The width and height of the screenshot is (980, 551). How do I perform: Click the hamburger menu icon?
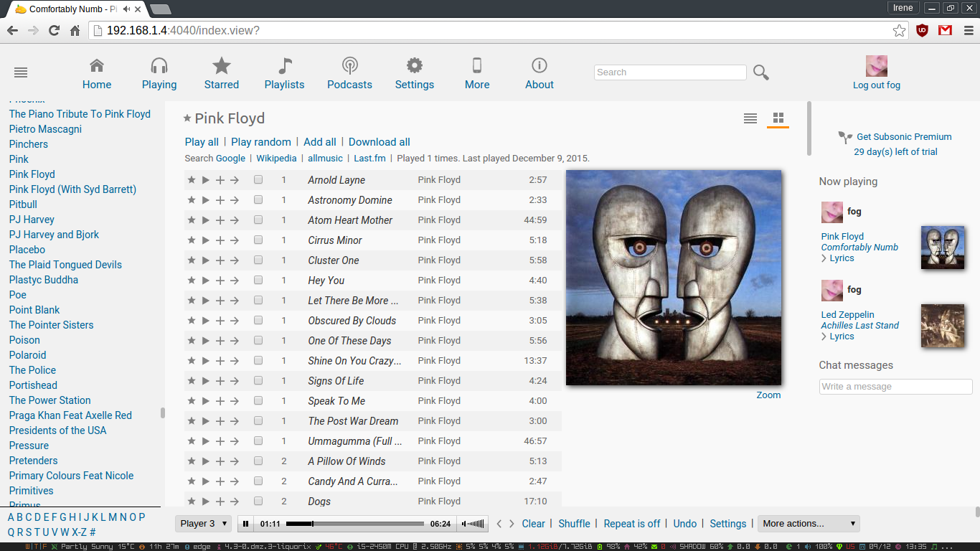[21, 72]
